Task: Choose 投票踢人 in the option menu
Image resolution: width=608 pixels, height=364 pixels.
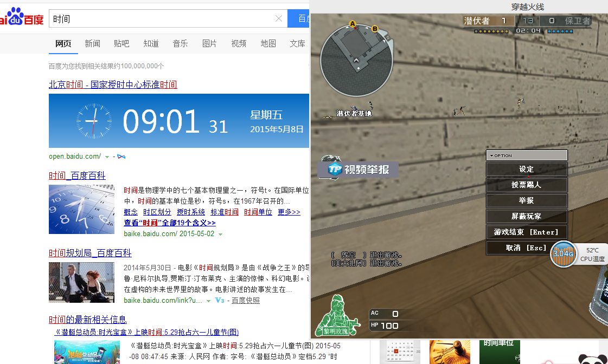Action: click(x=527, y=185)
